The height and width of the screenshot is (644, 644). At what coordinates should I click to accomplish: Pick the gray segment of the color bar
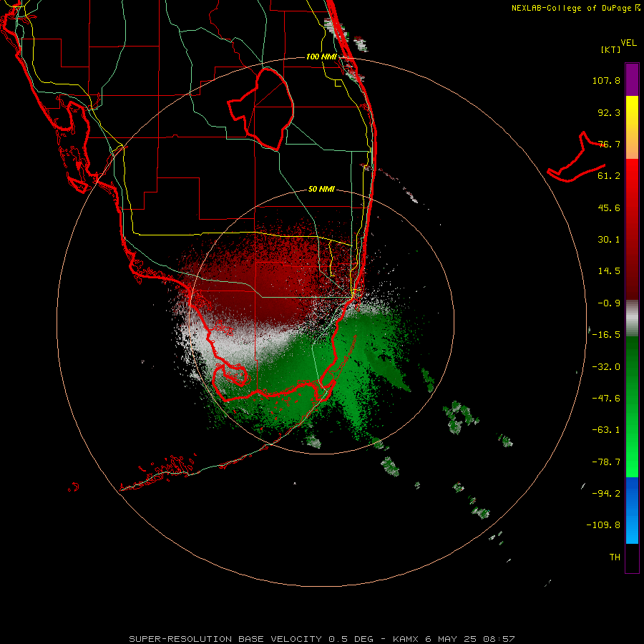[632, 318]
